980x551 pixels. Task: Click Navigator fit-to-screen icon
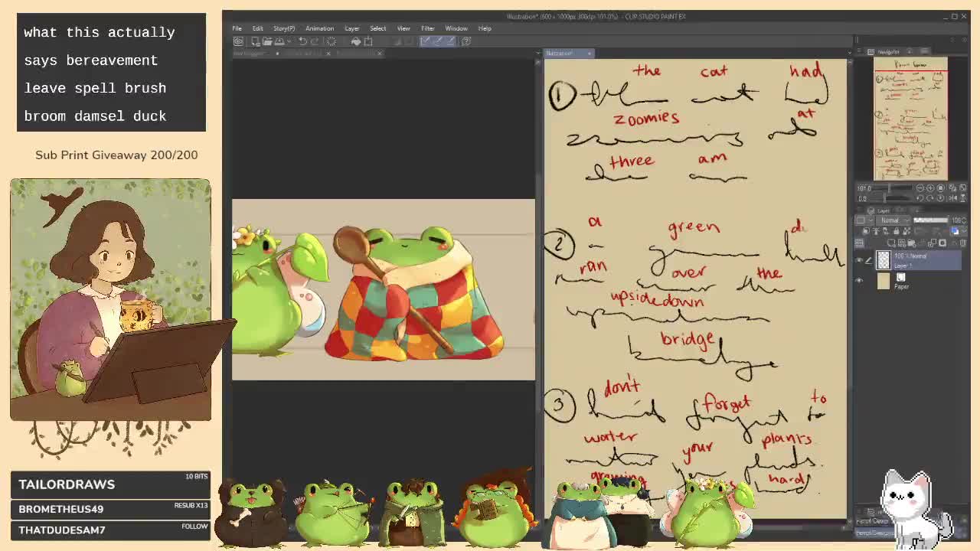pos(952,188)
